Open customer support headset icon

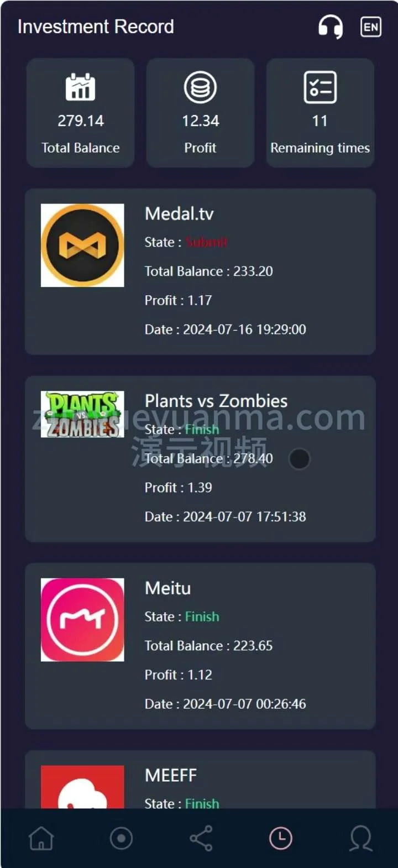coord(331,26)
